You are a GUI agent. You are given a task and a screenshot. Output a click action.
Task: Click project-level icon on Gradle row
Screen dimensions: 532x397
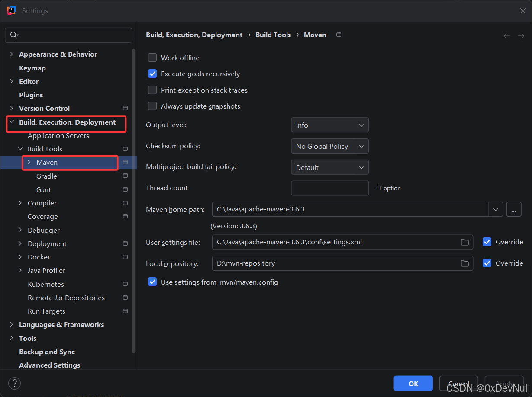pyautogui.click(x=126, y=176)
